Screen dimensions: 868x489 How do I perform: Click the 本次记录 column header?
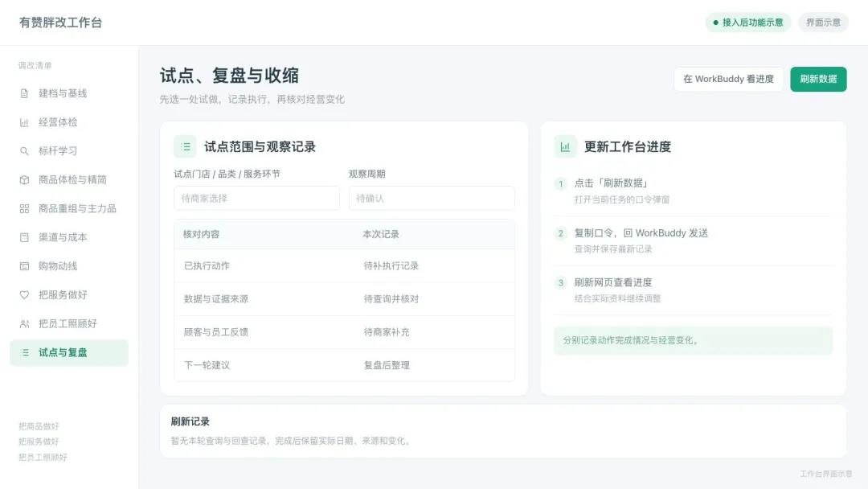point(381,234)
